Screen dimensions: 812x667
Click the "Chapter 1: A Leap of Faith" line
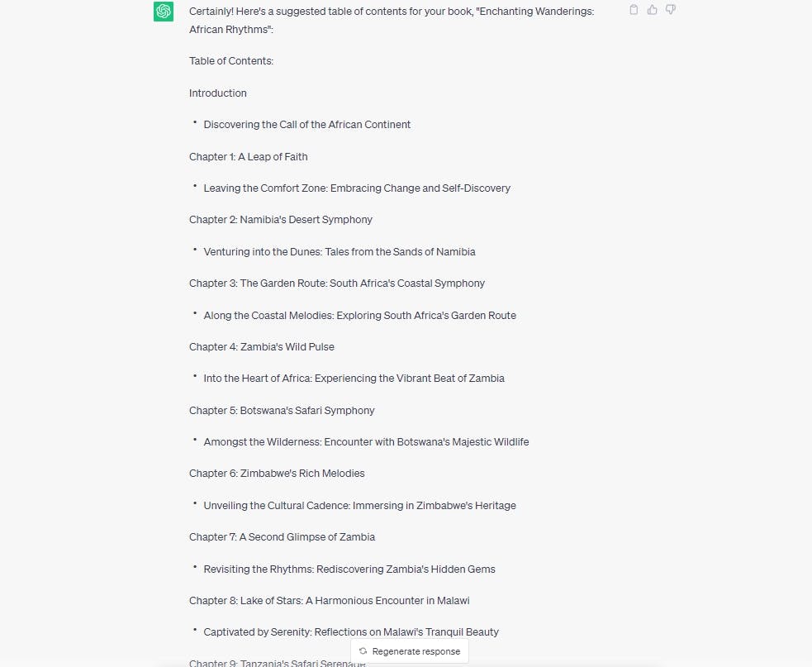coord(249,157)
